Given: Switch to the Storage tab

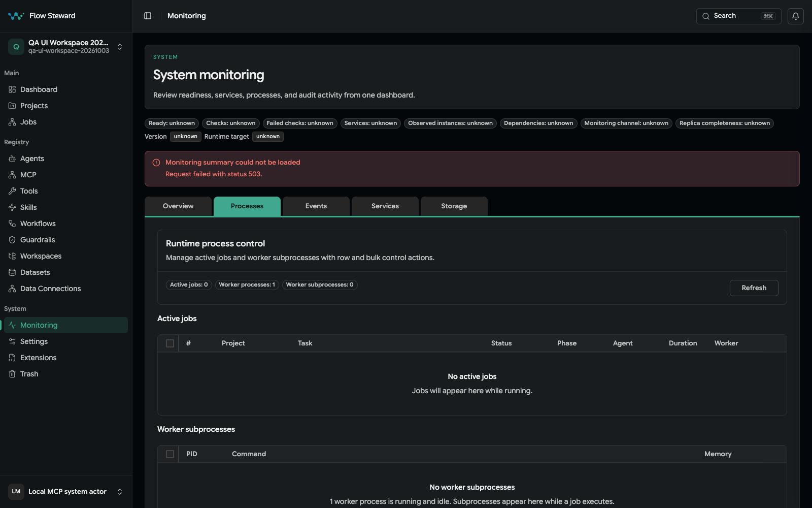Looking at the screenshot, I should coord(454,206).
